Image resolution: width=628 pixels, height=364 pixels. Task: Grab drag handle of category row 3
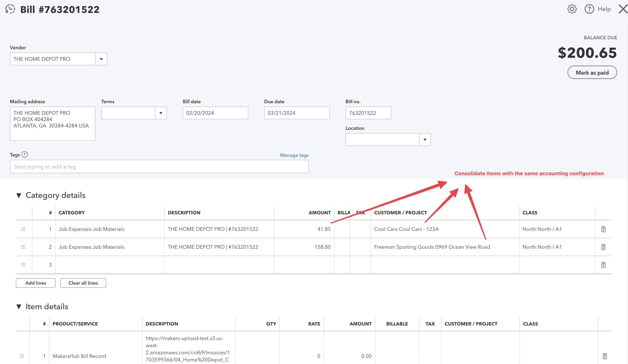coord(23,265)
